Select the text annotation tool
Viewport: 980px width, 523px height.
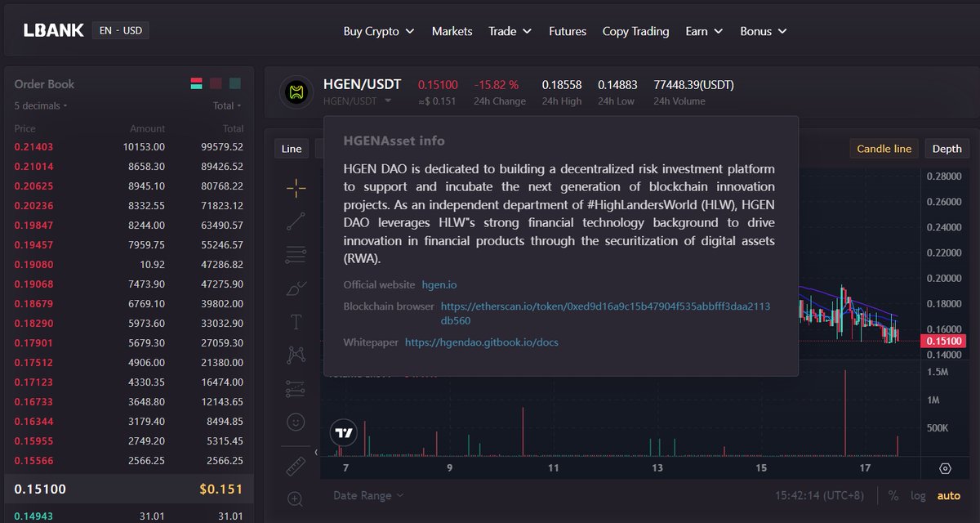point(296,321)
